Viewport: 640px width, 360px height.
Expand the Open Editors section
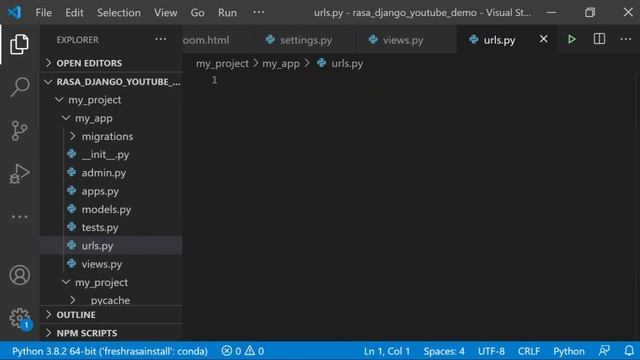tap(111, 63)
